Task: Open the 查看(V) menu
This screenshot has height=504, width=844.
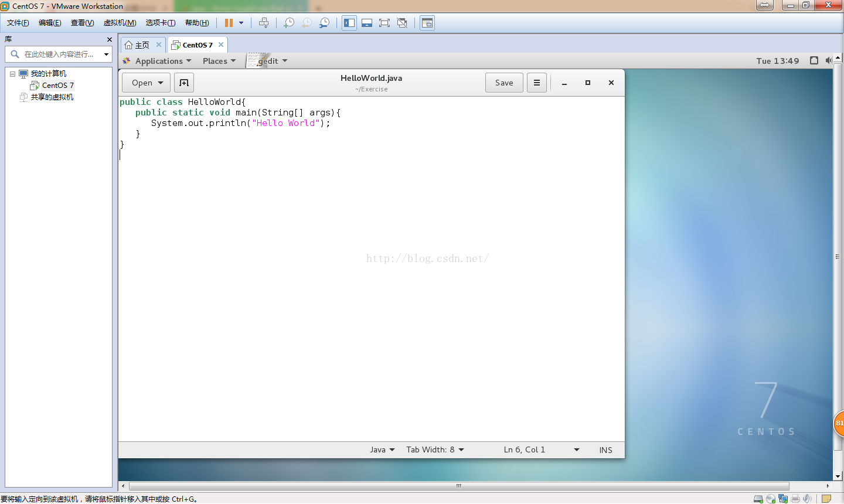Action: (x=82, y=23)
